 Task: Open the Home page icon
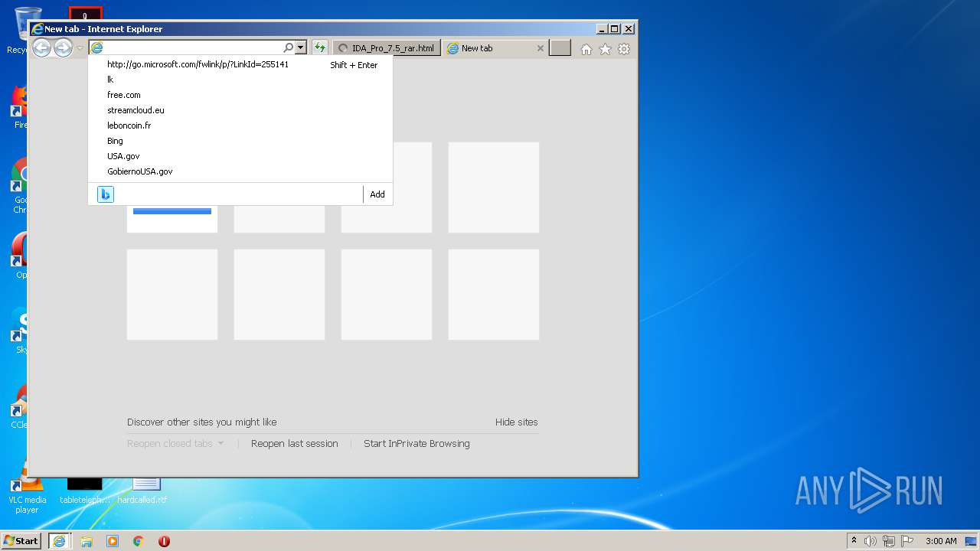[x=586, y=49]
